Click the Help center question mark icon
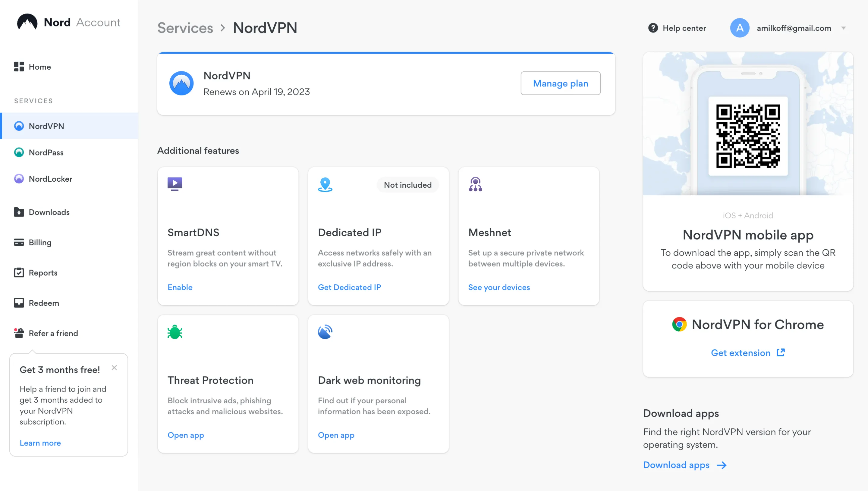 653,28
